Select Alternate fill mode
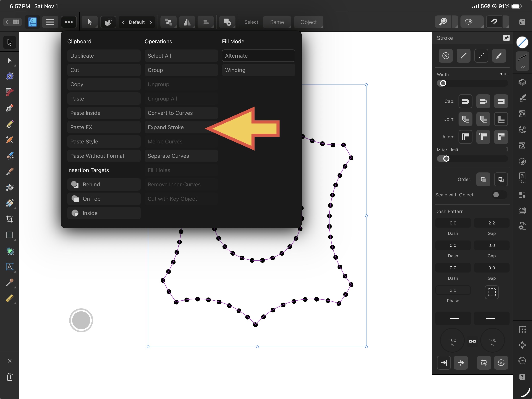This screenshot has height=399, width=532. click(x=258, y=56)
